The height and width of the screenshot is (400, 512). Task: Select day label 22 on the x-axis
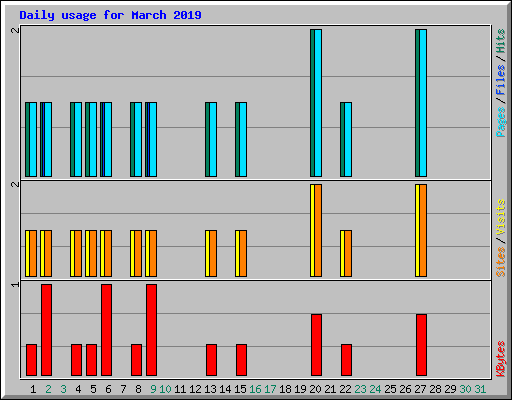(x=345, y=389)
